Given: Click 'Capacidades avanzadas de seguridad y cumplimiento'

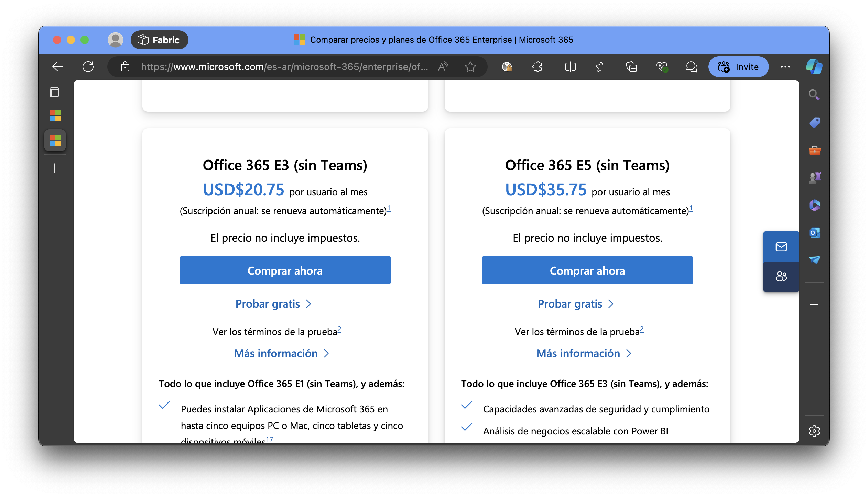Looking at the screenshot, I should coord(596,409).
